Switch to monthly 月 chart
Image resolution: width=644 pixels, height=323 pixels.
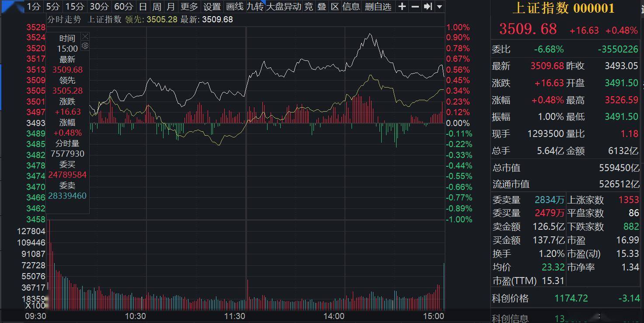pyautogui.click(x=171, y=7)
